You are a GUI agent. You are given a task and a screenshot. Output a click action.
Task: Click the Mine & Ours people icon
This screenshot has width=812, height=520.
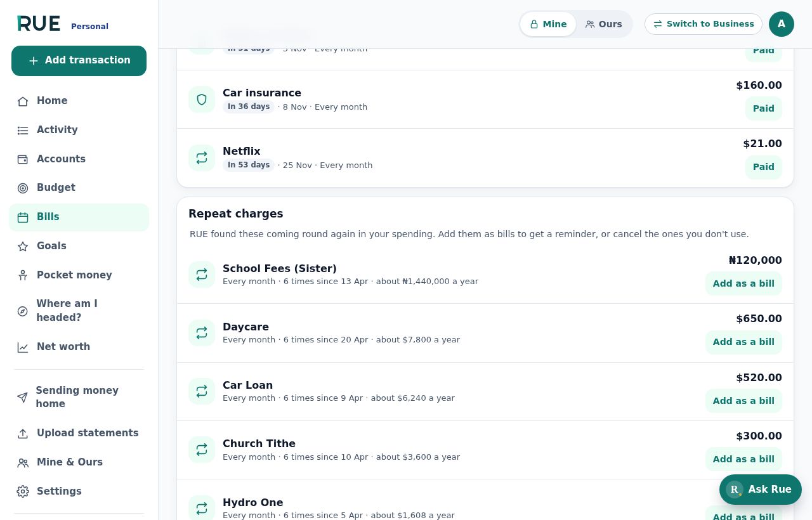[x=23, y=462]
